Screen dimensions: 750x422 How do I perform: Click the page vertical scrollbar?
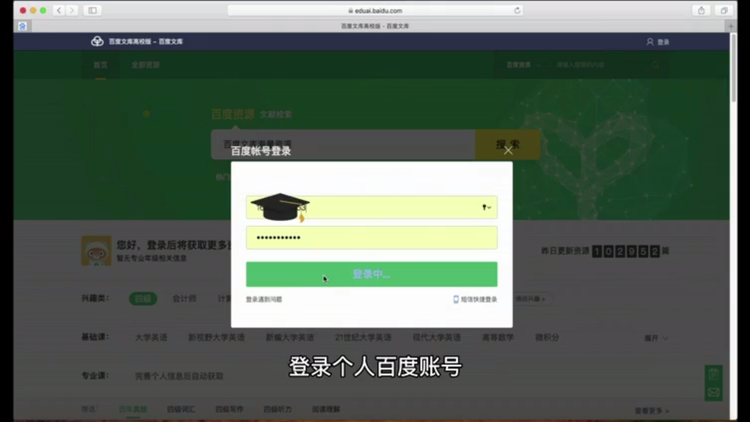coord(733,67)
